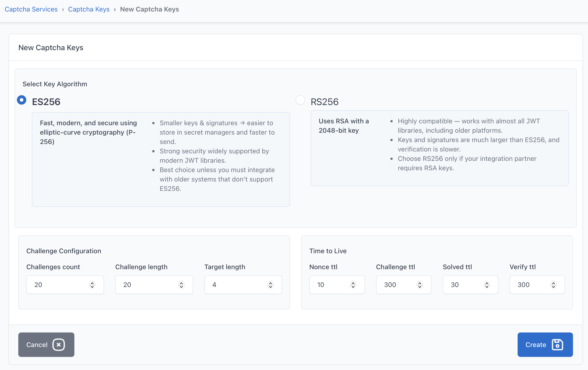Viewport: 588px width, 370px height.
Task: Click the Challenge ttl input showing 300
Action: [x=396, y=285]
